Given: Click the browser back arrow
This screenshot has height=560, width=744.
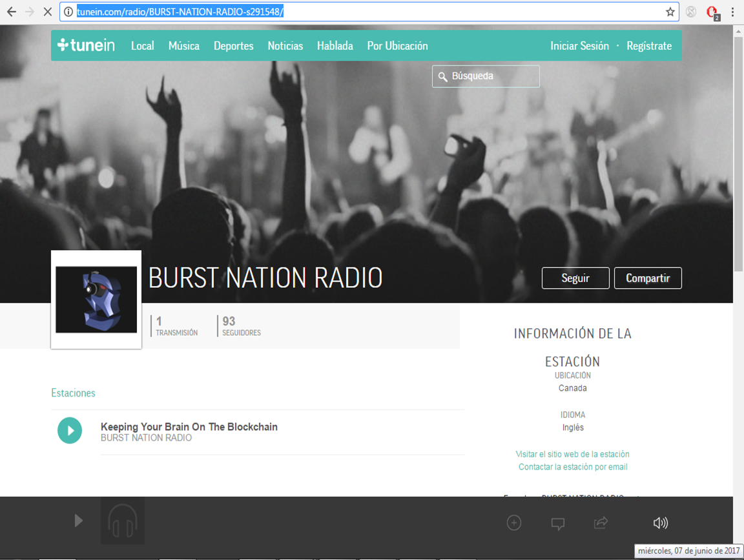Looking at the screenshot, I should click(12, 12).
